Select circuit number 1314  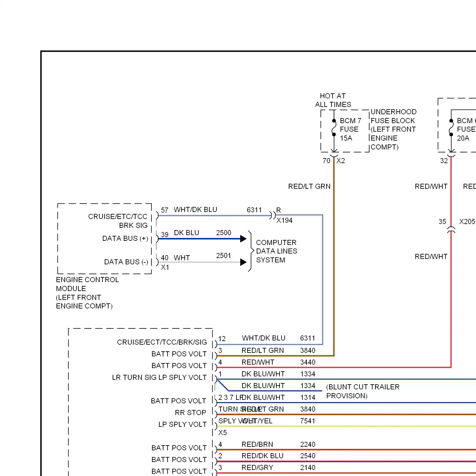307,397
